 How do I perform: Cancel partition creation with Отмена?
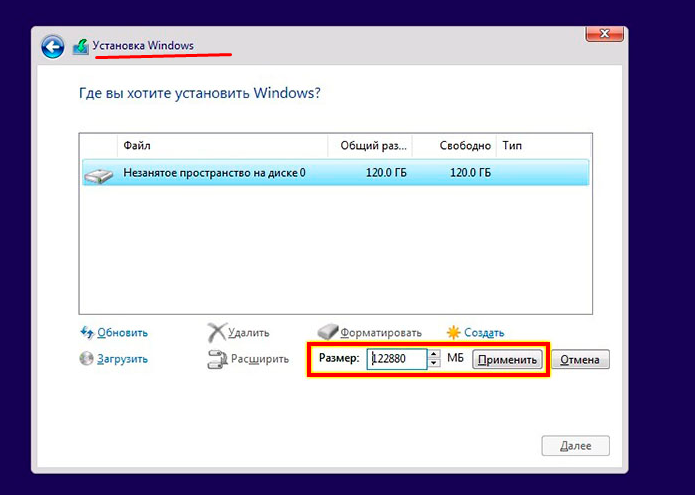(x=580, y=359)
